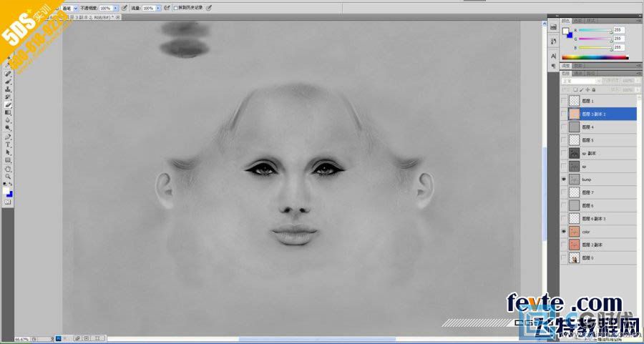Select the Path Selection arrow tool
644x344 pixels.
[8, 152]
